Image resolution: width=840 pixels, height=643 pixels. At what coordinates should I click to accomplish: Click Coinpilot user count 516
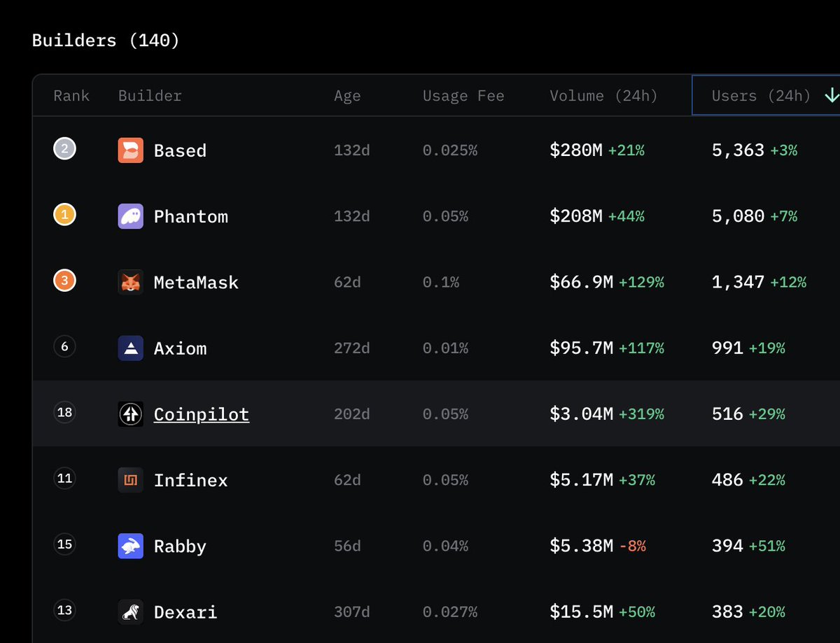coord(727,414)
